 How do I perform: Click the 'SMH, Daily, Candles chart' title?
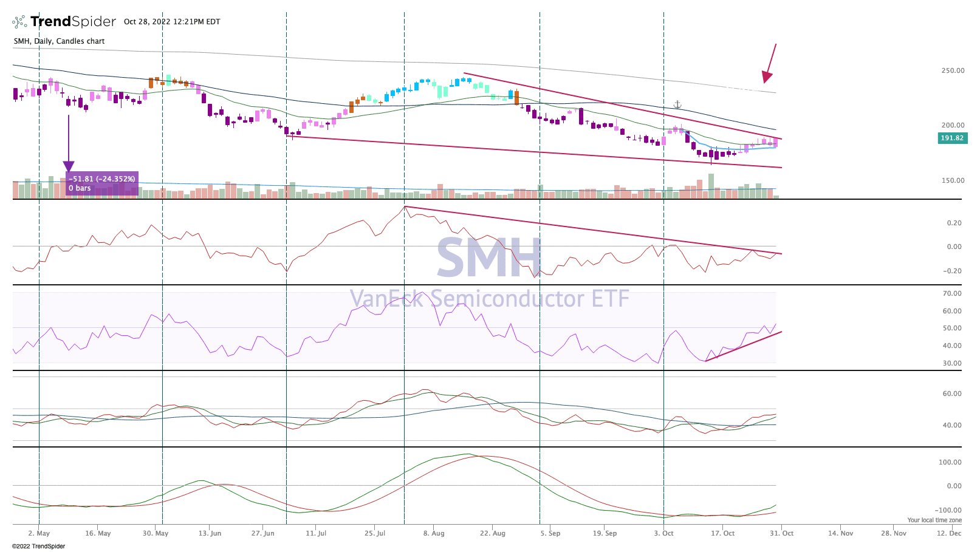tap(59, 41)
